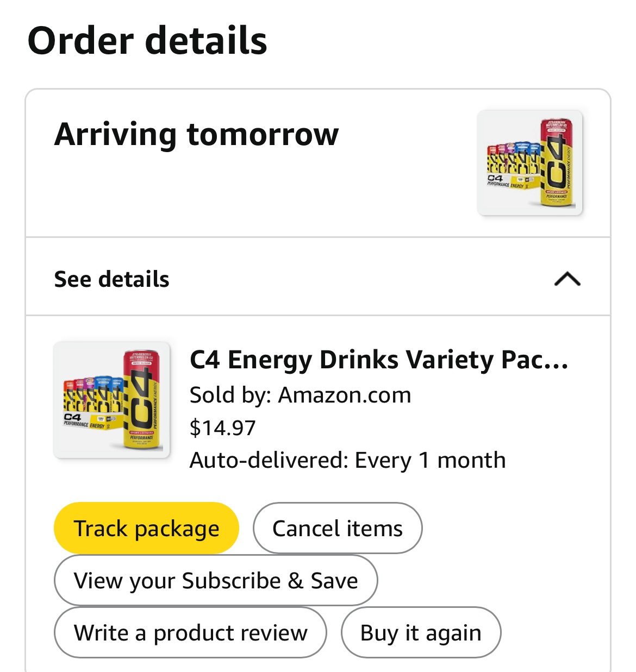
Task: Tap the yellow Track package pill
Action: click(x=146, y=527)
